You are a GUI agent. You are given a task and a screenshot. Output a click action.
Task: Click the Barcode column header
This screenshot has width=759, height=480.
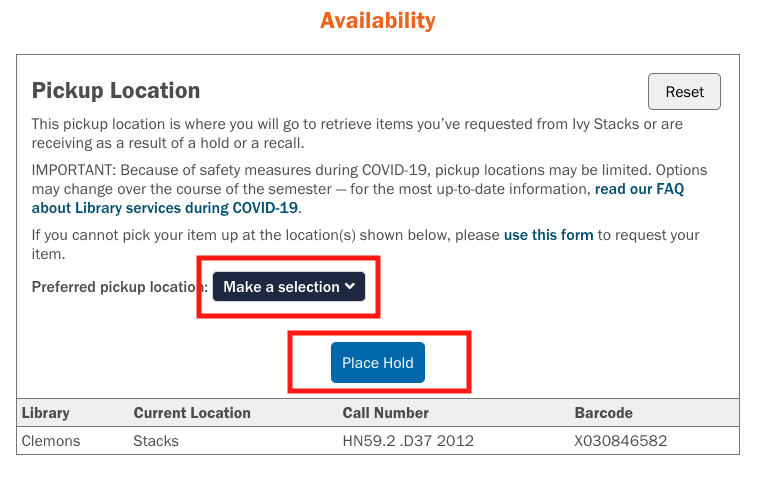coord(603,413)
